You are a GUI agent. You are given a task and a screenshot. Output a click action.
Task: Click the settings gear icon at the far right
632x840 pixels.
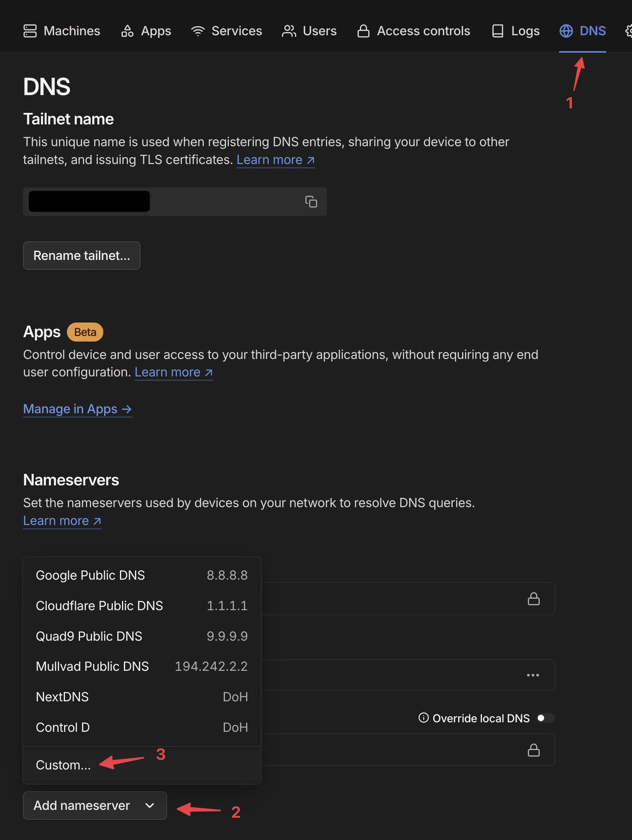628,31
